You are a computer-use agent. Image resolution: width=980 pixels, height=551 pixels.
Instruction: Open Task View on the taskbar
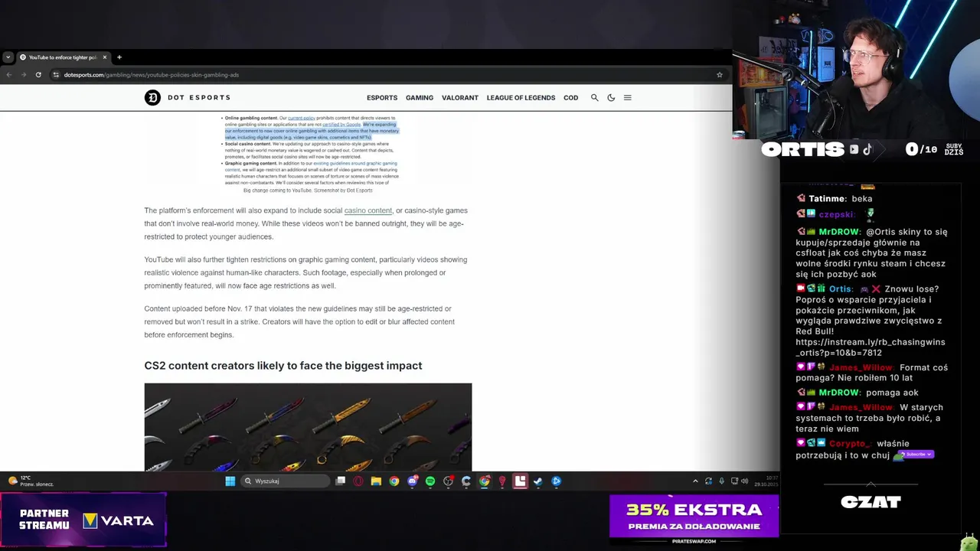click(341, 481)
